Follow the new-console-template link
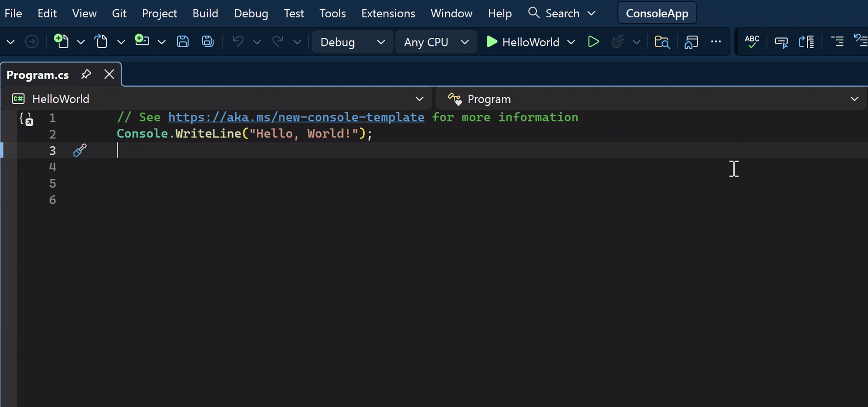 296,117
